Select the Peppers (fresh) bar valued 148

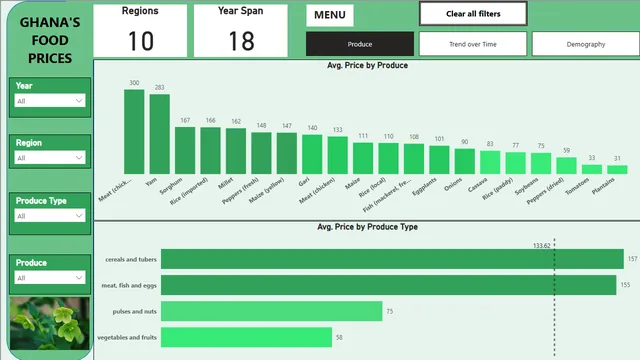[x=261, y=153]
